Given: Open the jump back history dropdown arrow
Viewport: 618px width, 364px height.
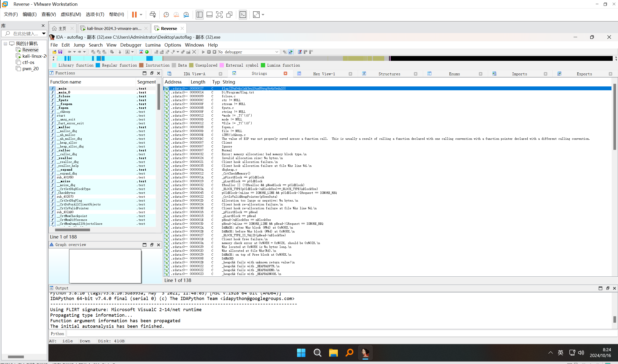Looking at the screenshot, I should (74, 52).
